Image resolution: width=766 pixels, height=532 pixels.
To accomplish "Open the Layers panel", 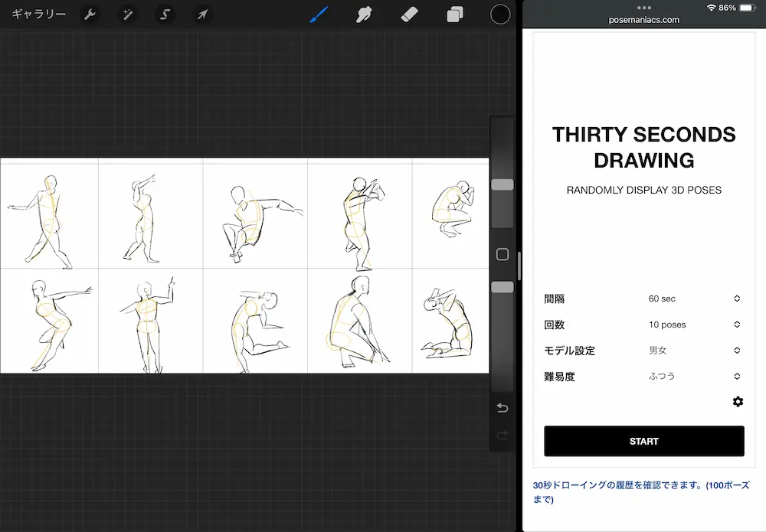I will [x=455, y=14].
